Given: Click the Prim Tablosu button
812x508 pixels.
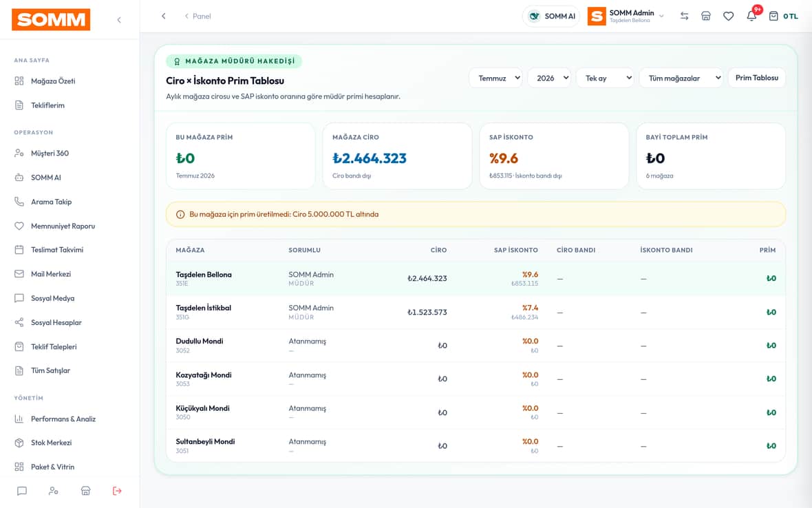Looking at the screenshot, I should (756, 78).
